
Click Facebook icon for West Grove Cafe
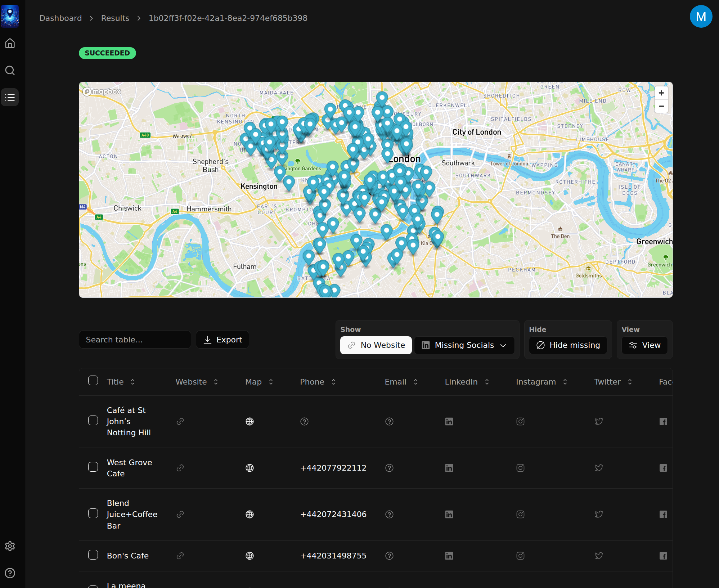(x=663, y=468)
